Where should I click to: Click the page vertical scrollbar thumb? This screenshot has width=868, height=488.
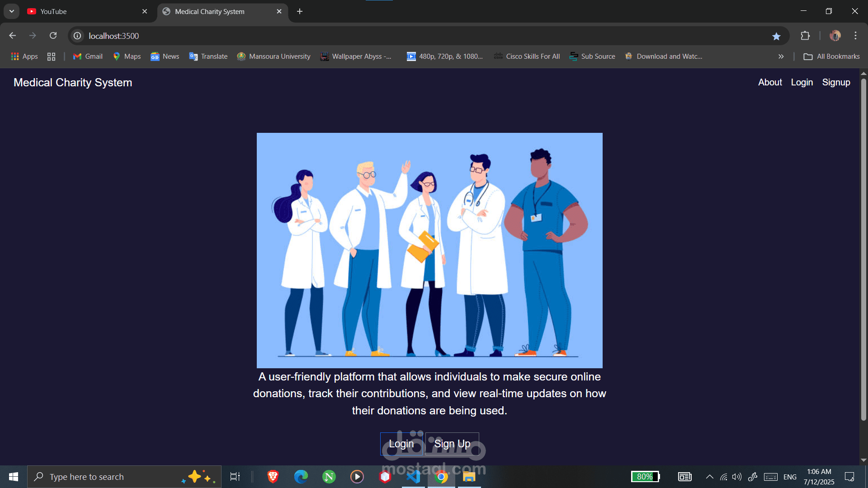[x=863, y=250]
